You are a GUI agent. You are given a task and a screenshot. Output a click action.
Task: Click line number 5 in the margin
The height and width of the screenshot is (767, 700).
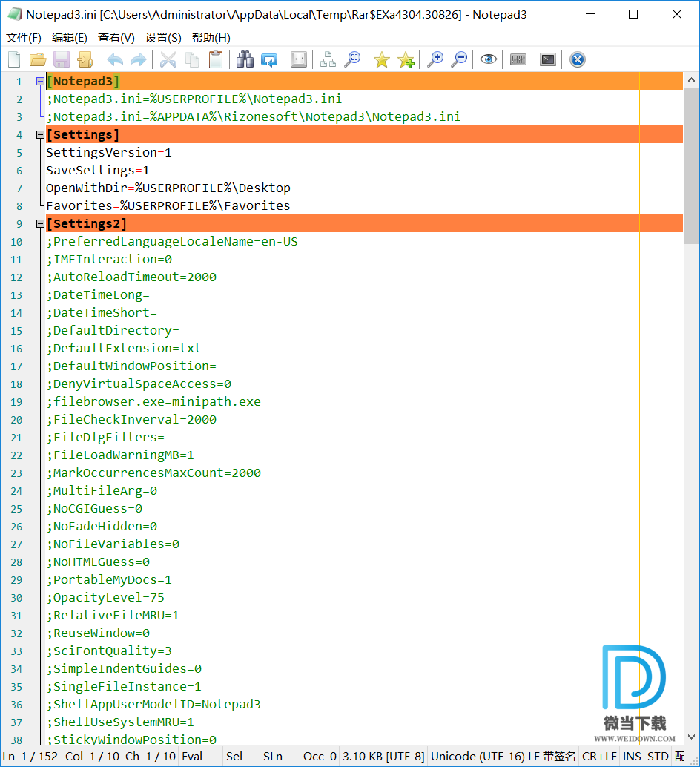[19, 153]
